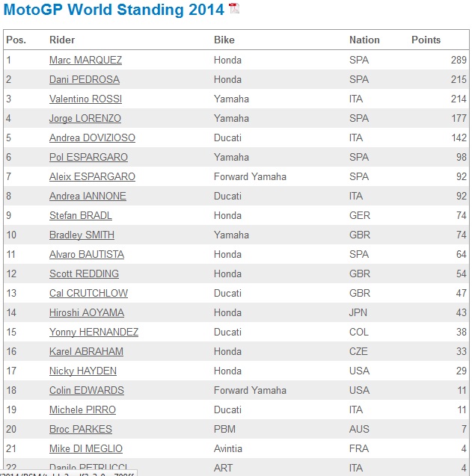Screen dimensions: 472x476
Task: Open Jorge LORENZO rider page
Action: click(x=85, y=118)
